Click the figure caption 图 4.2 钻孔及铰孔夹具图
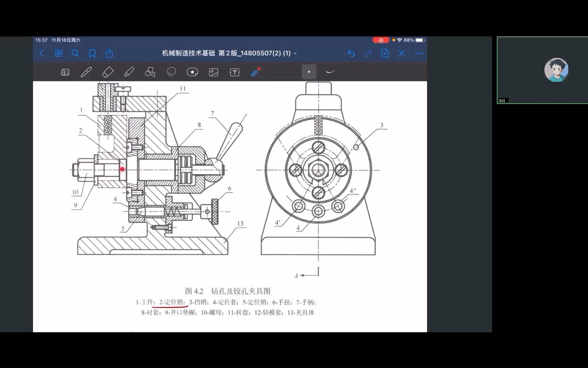Image resolution: width=588 pixels, height=368 pixels. (228, 291)
